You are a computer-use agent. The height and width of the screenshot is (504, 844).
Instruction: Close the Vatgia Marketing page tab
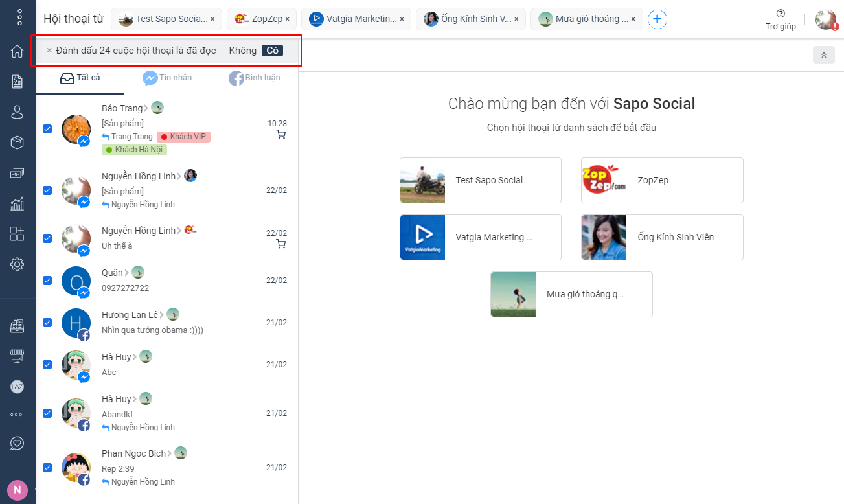402,19
